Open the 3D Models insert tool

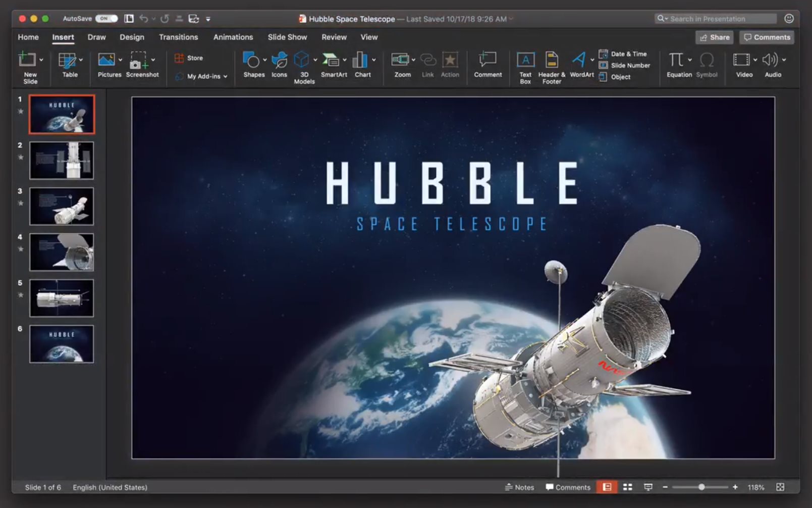tap(302, 61)
